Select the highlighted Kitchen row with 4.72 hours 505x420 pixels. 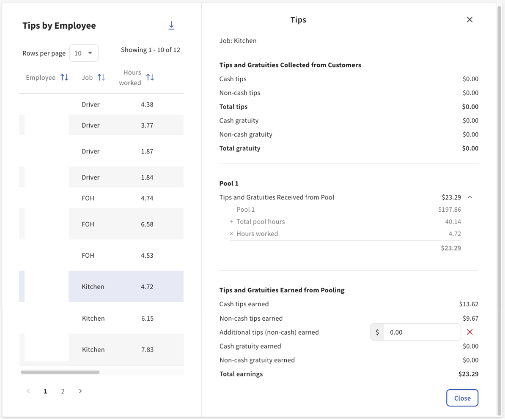tap(126, 286)
